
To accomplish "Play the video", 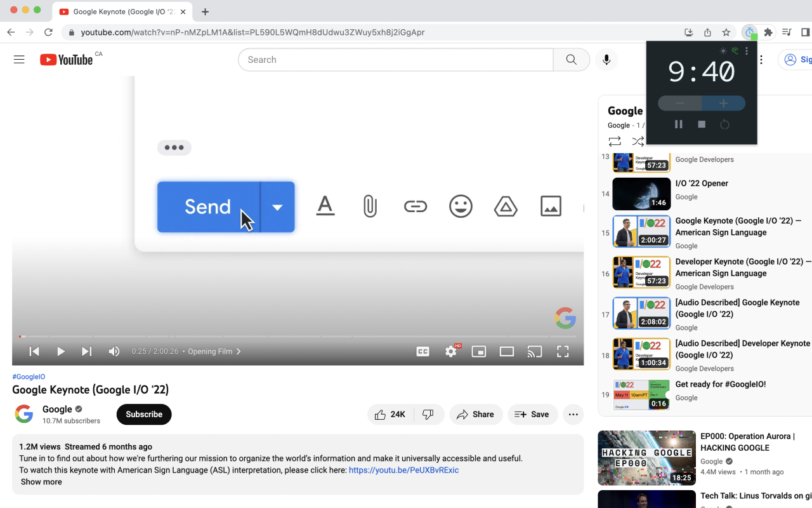I will pos(61,351).
